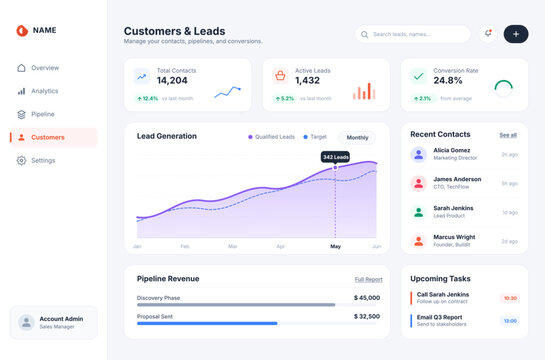Click the 342 Leads chart tooltip
The height and width of the screenshot is (360, 545).
(335, 157)
